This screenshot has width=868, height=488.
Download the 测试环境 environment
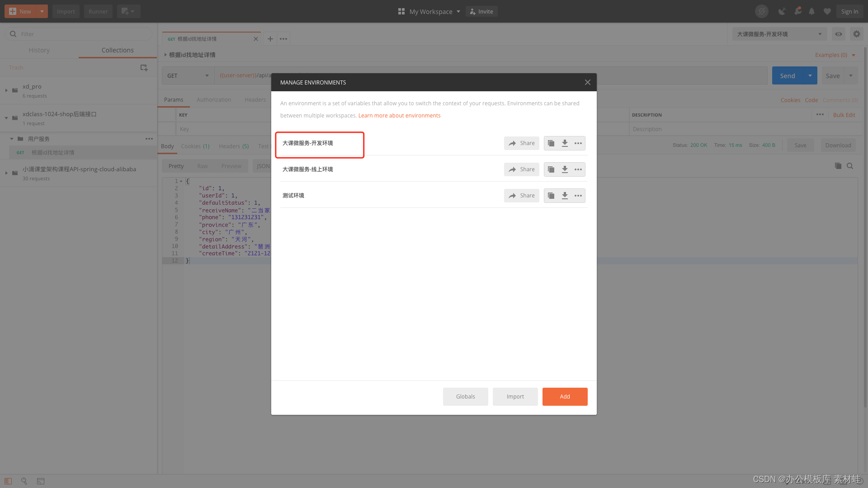[x=565, y=196]
